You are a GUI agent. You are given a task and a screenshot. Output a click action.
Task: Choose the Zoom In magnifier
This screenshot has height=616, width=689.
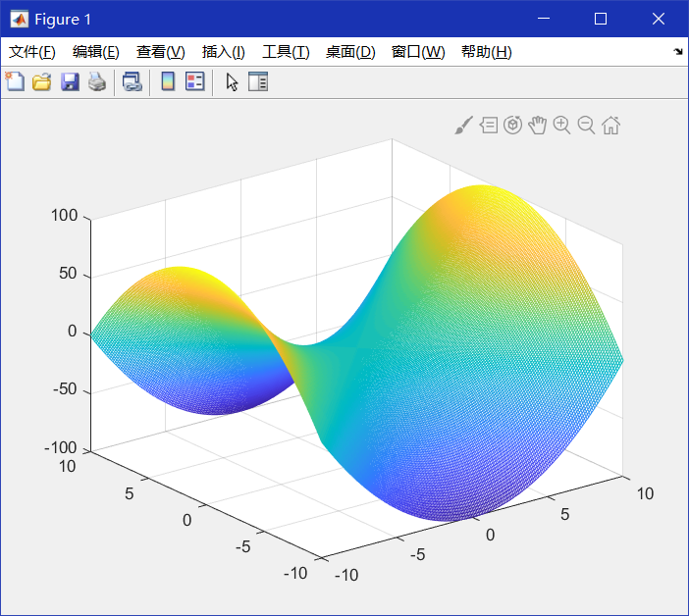pyautogui.click(x=562, y=126)
